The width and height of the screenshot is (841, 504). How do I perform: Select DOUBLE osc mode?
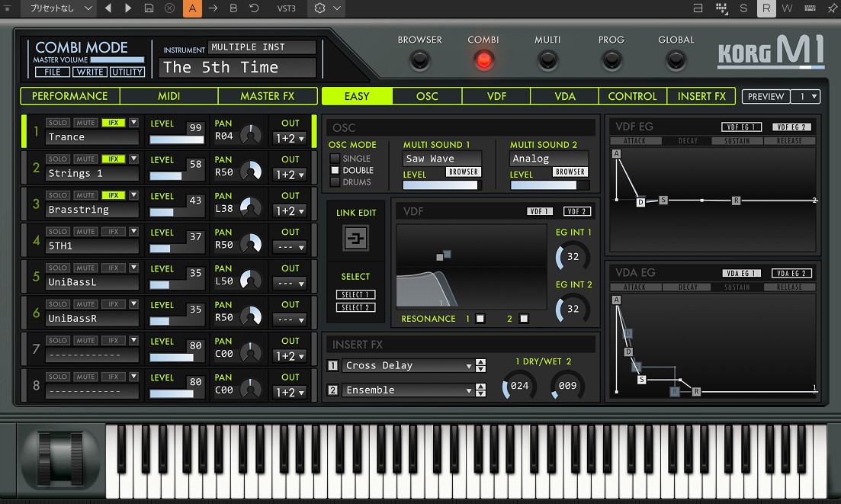[x=335, y=170]
